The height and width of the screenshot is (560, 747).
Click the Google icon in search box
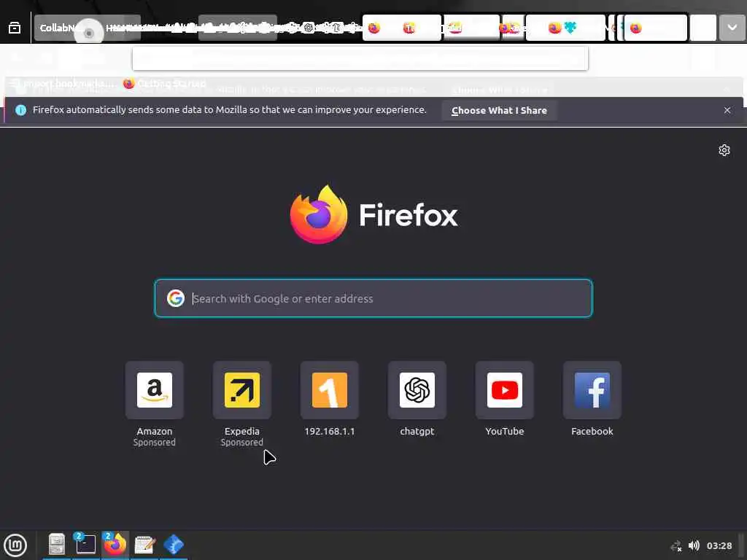click(176, 298)
